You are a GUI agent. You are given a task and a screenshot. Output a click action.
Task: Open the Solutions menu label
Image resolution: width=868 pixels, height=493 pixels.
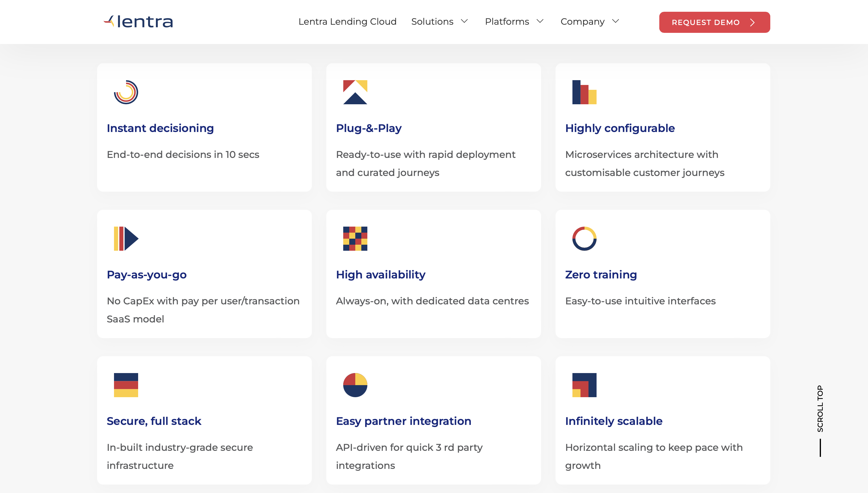point(432,22)
